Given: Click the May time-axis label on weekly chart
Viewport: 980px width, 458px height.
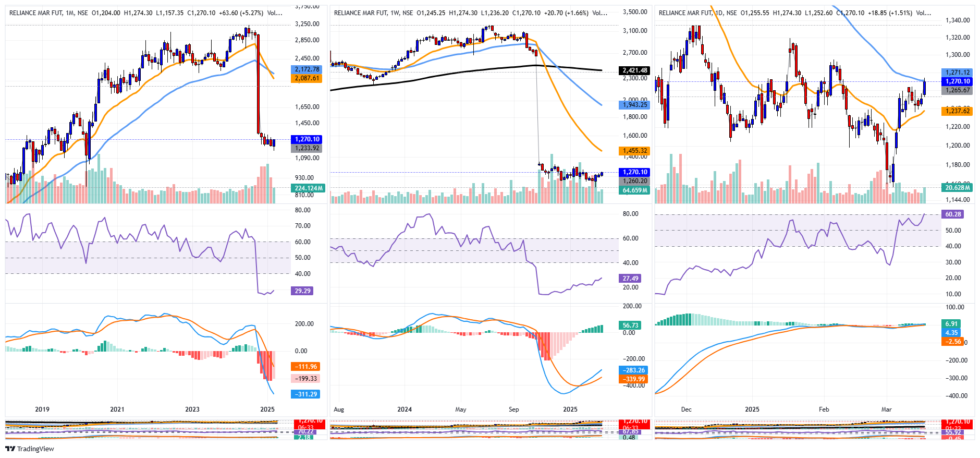Looking at the screenshot, I should [x=461, y=409].
